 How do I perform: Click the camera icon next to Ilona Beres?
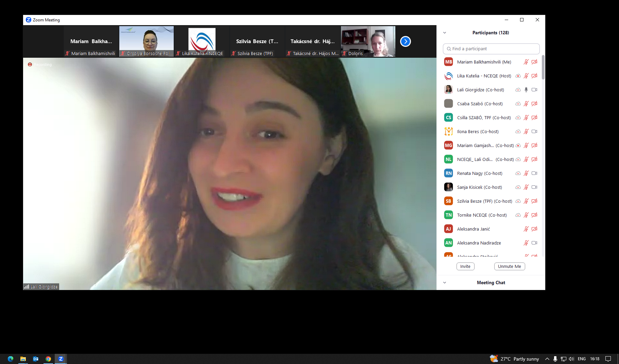click(x=534, y=131)
